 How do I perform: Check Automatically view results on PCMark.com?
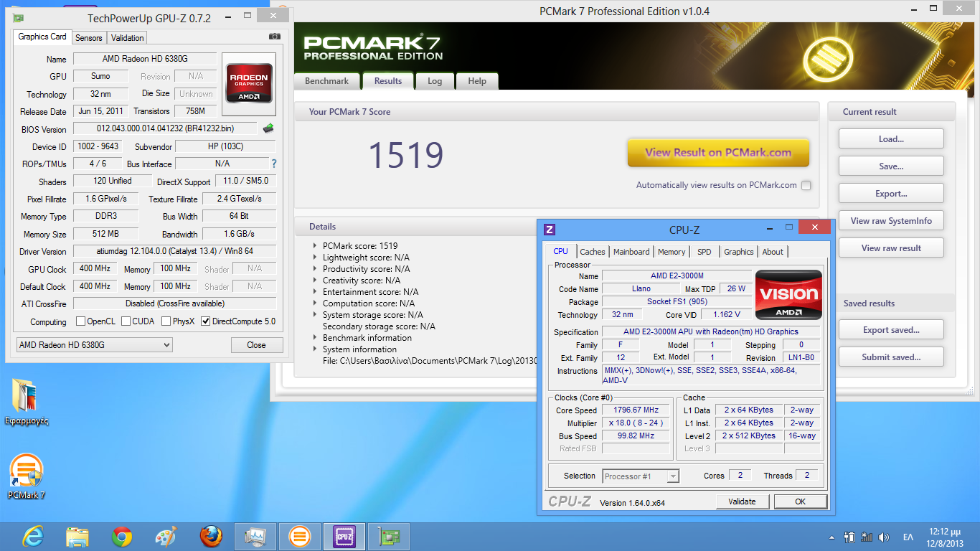pyautogui.click(x=806, y=185)
